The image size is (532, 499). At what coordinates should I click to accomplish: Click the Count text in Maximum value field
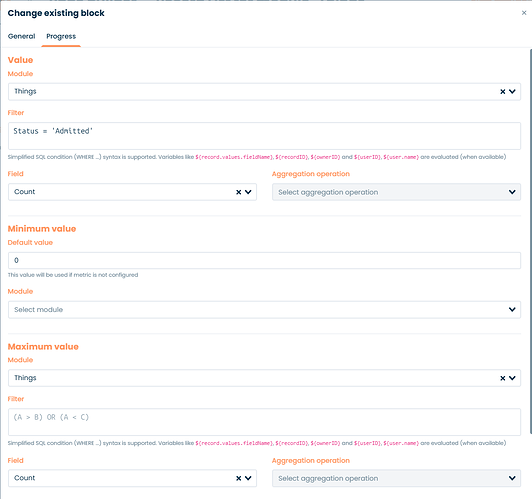[24, 478]
